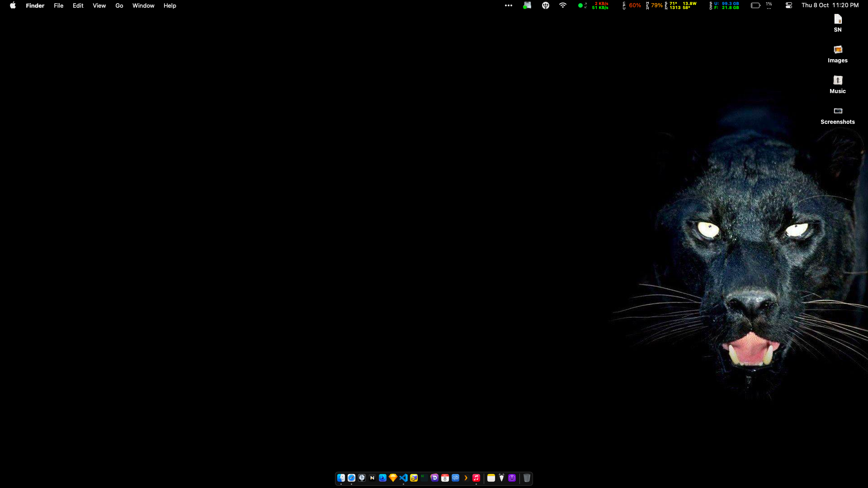Click the disk icon with green dot in menu bar
This screenshot has height=488, width=868.
tap(527, 5)
